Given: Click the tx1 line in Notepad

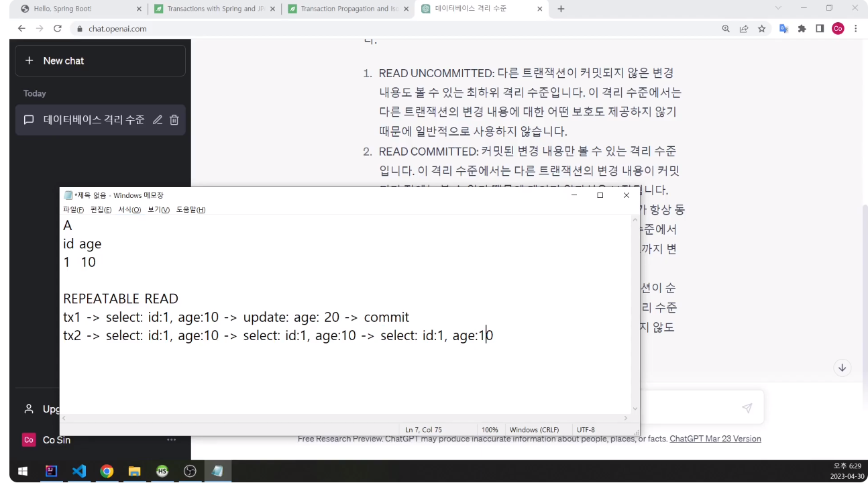Looking at the screenshot, I should pyautogui.click(x=236, y=317).
